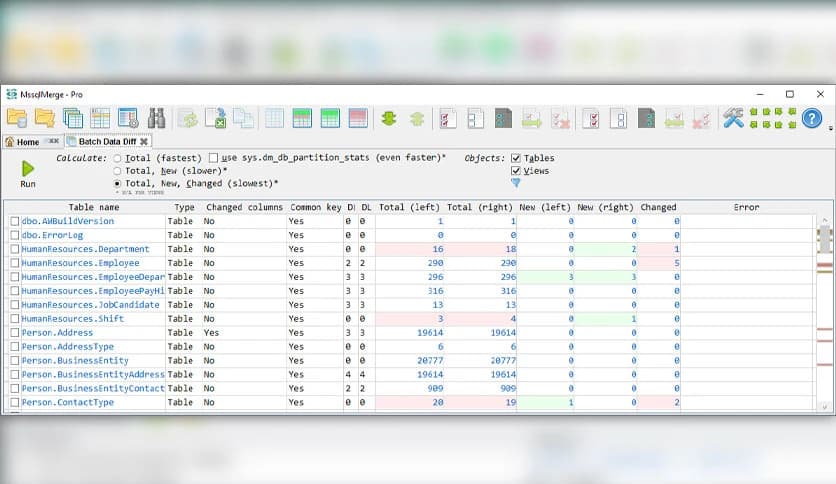Click Changed value 5 in Employee row
The width and height of the screenshot is (836, 484).
677,263
